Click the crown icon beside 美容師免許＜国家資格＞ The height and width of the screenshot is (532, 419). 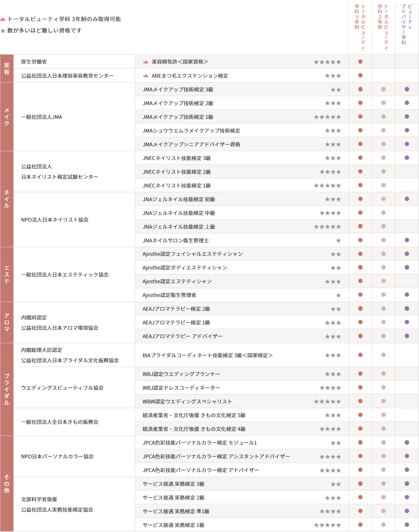[x=146, y=62]
